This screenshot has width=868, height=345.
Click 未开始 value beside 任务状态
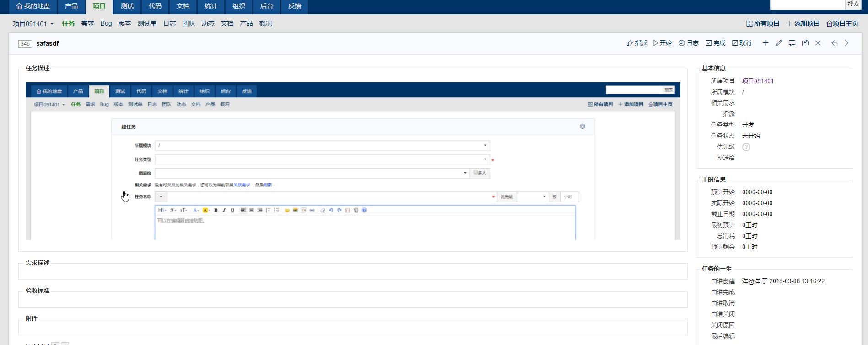[751, 136]
